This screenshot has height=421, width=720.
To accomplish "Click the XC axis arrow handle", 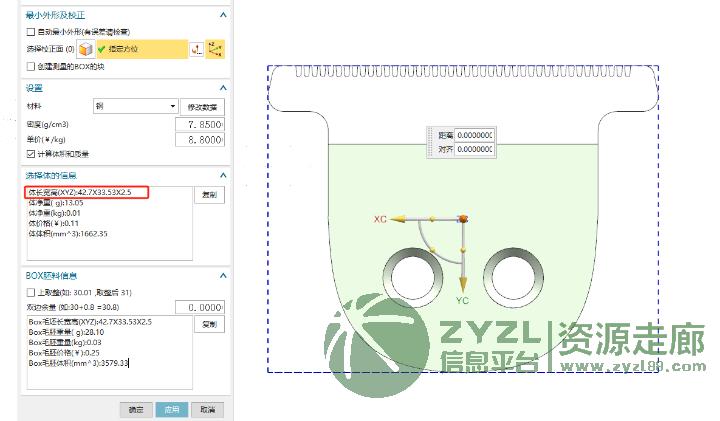I will (395, 217).
